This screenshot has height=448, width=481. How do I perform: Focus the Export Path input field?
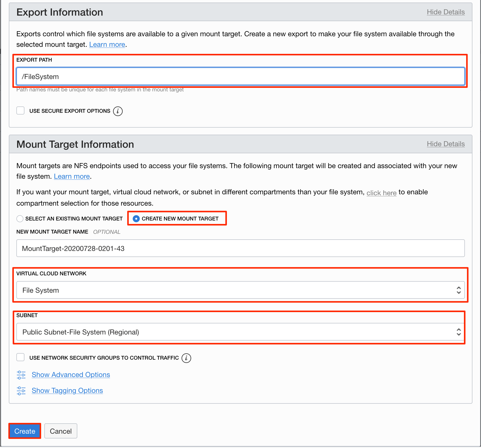tap(240, 77)
